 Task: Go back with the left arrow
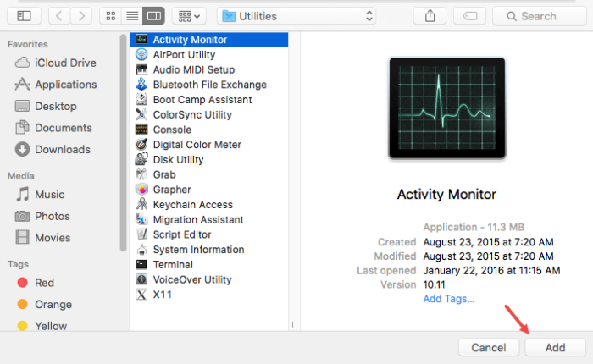click(59, 16)
